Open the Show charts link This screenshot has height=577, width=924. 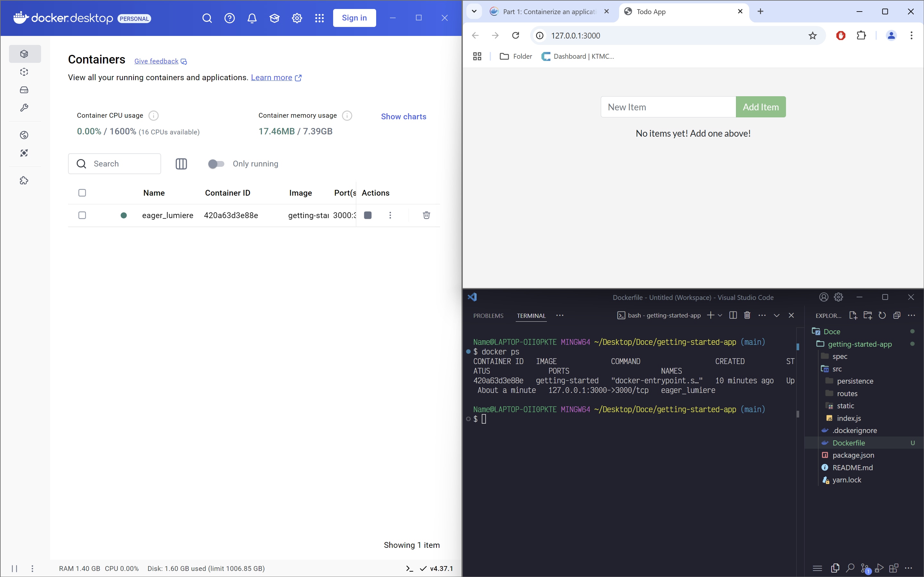coord(403,116)
